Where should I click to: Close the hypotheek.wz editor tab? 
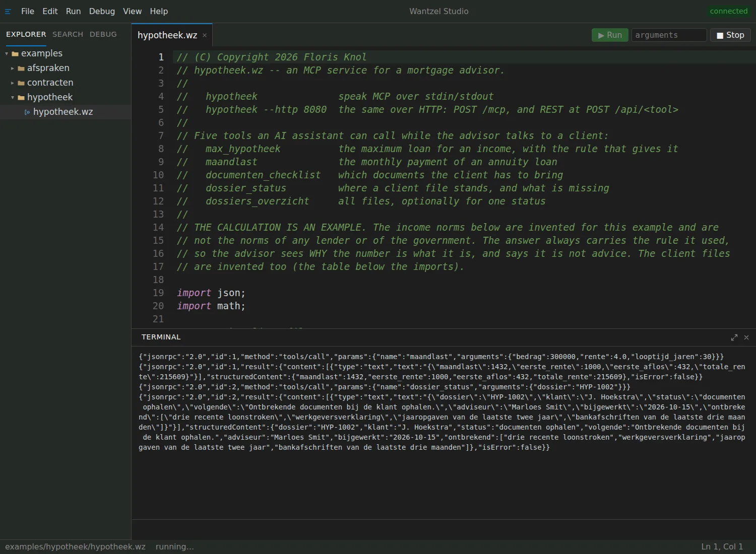click(205, 35)
